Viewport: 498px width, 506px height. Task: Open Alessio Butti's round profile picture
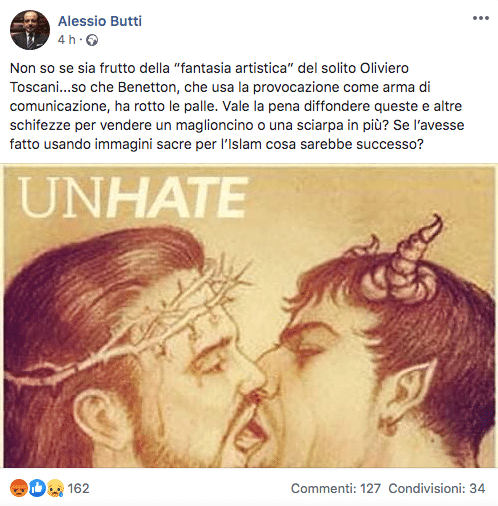(30, 30)
